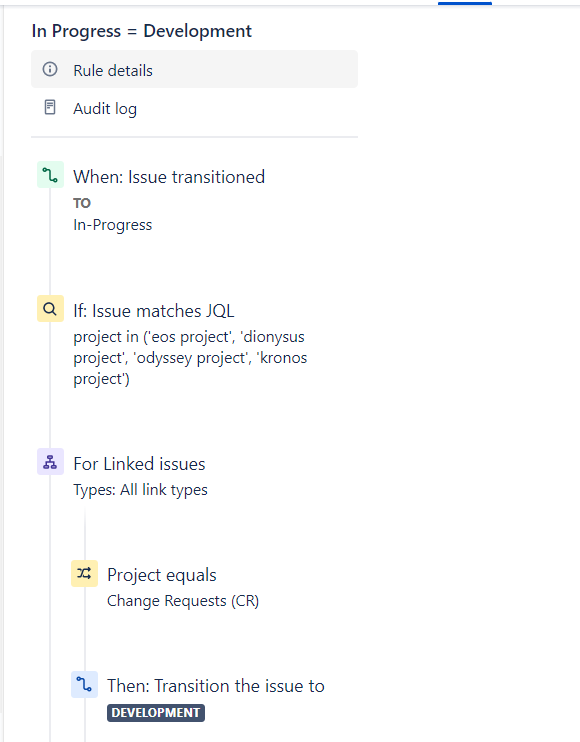
Task: Click the In-Progress status text under TO
Action: pyautogui.click(x=113, y=225)
